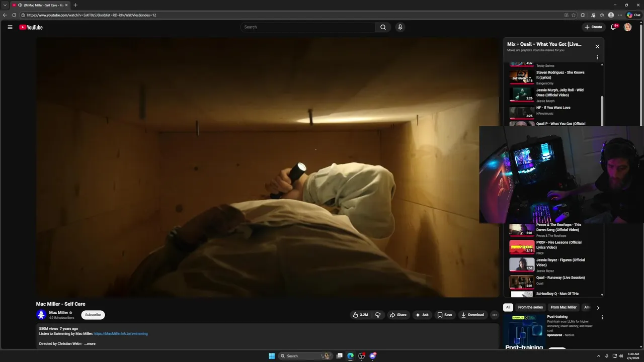Click the video player to pause playback
The image size is (644, 362).
pos(267,167)
